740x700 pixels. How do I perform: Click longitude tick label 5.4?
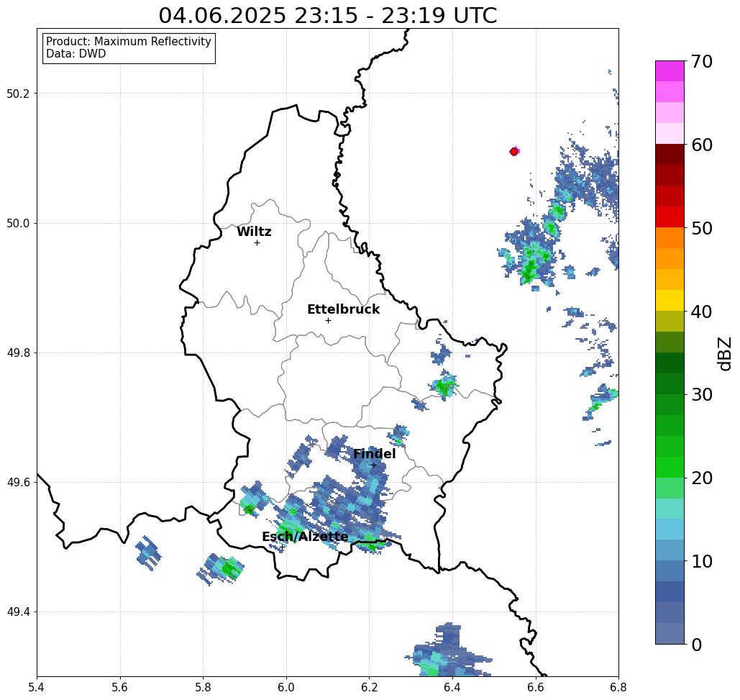37,687
